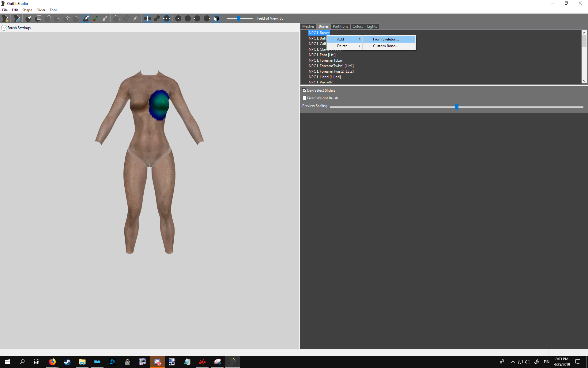Click the bone list scroll-up arrow
588x368 pixels.
click(x=584, y=33)
